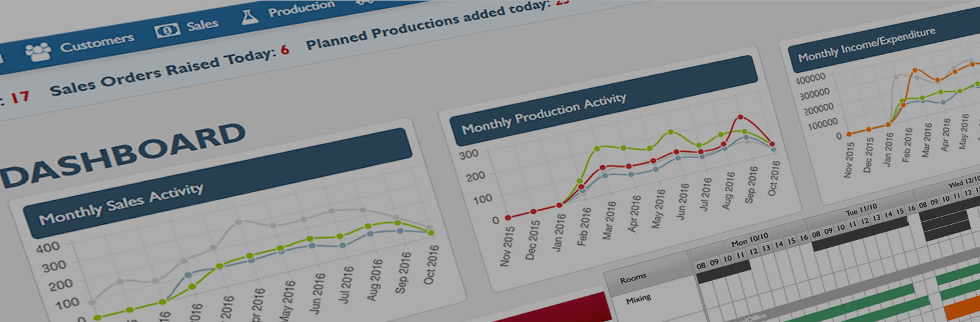Image resolution: width=980 pixels, height=322 pixels.
Task: Click the 400 axis value in Sales chart
Action: [x=48, y=247]
